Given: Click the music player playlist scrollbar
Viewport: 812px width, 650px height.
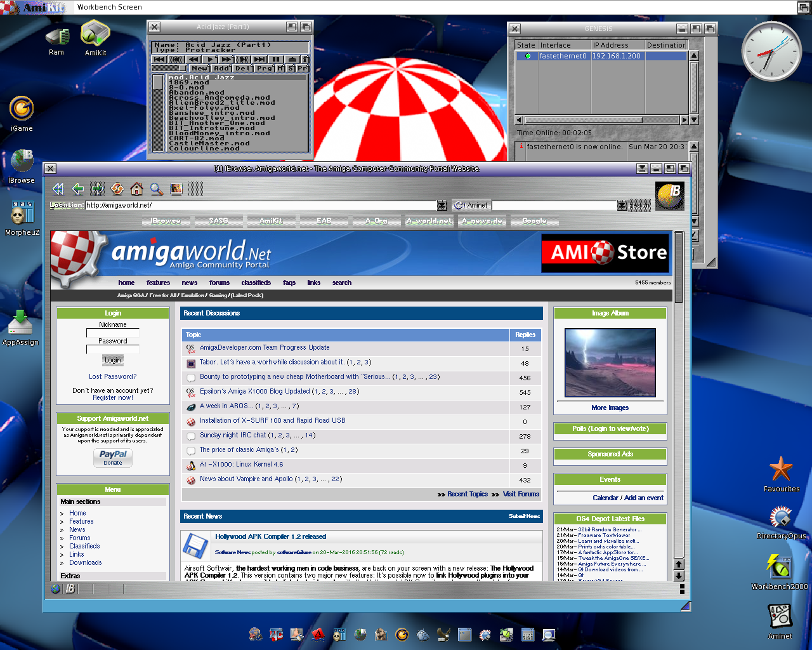Looking at the screenshot, I should click(x=158, y=112).
